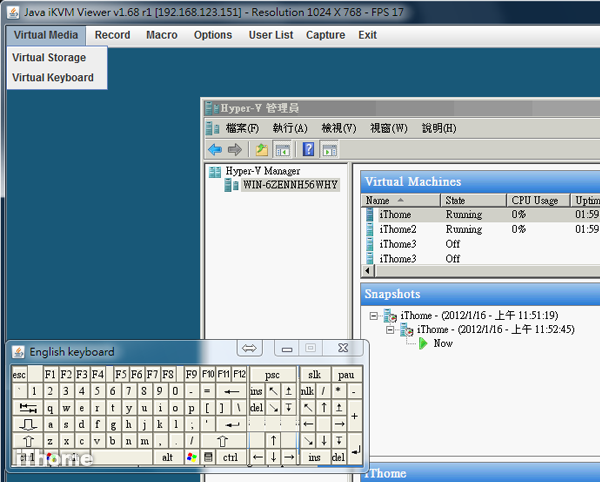Collapse the nested iThome 11:52:45 snapshot node

pyautogui.click(x=391, y=329)
